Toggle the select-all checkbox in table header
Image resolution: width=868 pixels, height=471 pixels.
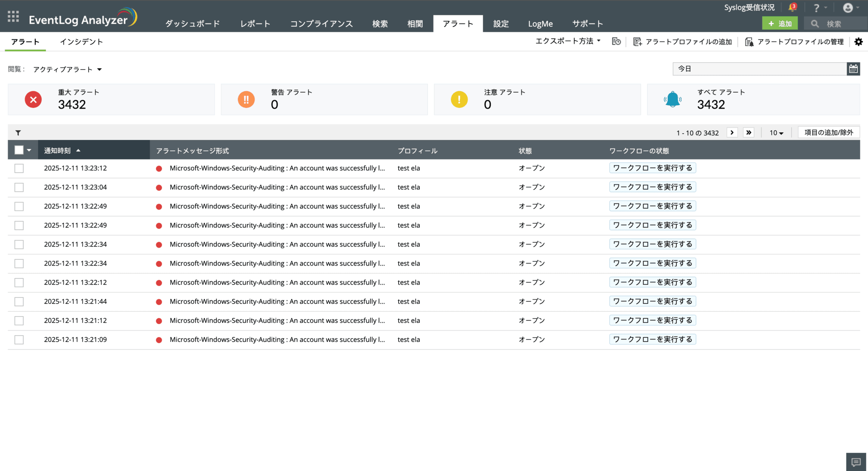click(19, 150)
